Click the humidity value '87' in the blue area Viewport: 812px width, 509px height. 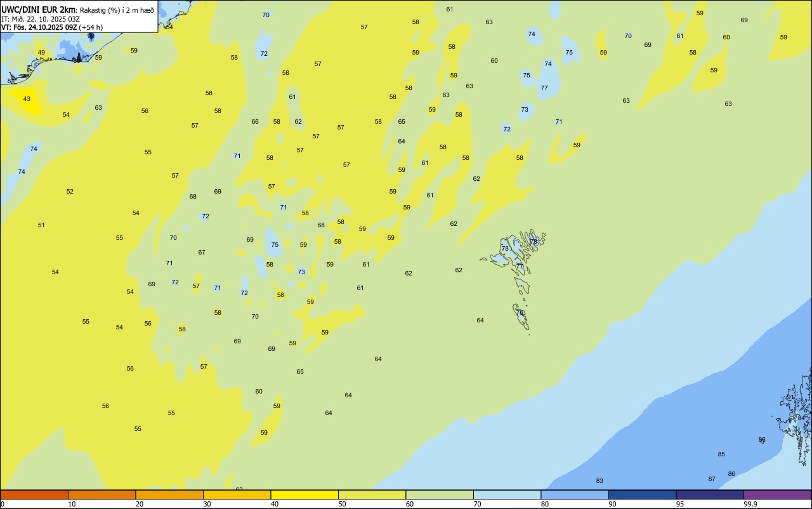(x=712, y=479)
